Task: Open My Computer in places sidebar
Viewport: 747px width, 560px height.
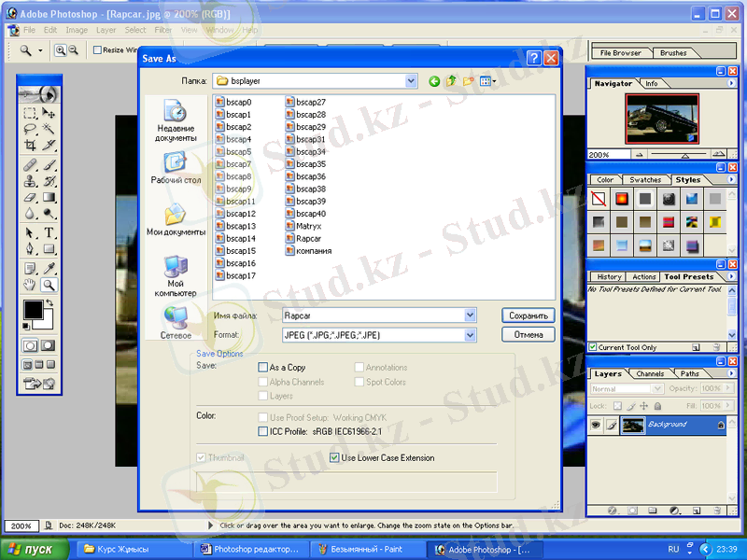Action: coord(176,274)
